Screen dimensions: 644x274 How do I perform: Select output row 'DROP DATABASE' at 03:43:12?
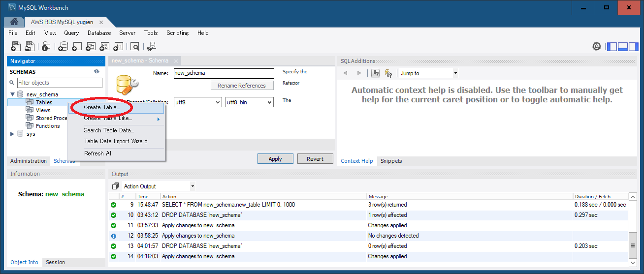368,215
